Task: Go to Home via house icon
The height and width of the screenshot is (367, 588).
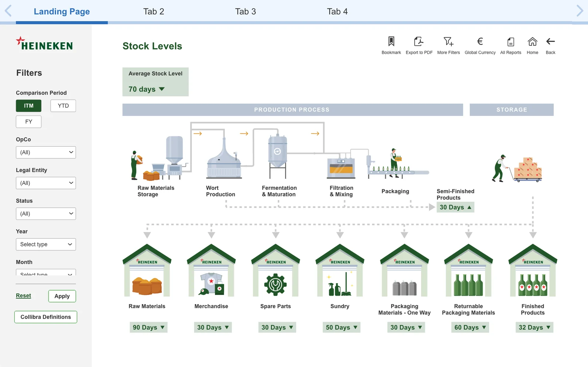Action: (533, 41)
